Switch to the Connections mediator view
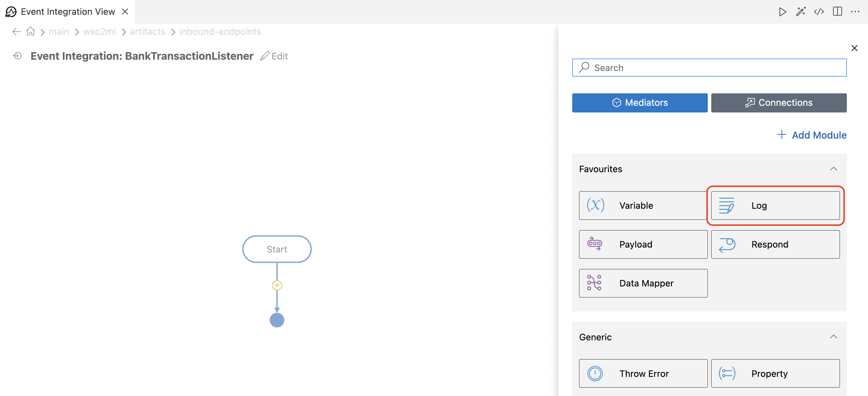868x396 pixels. point(779,103)
